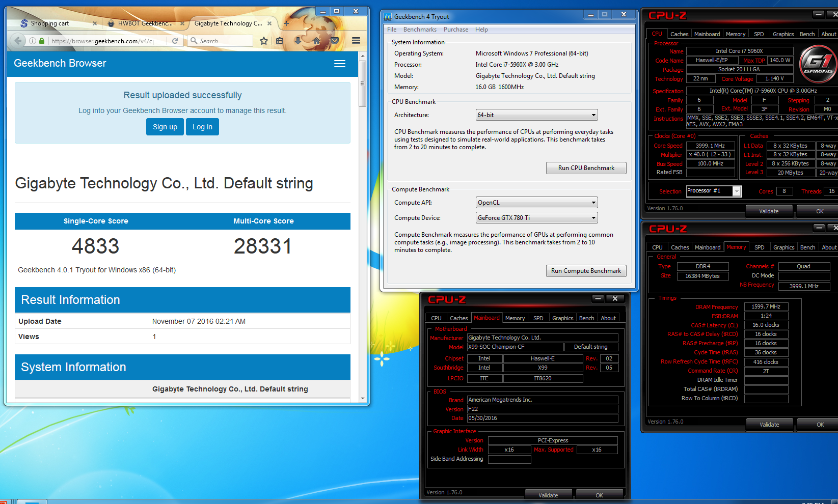Image resolution: width=838 pixels, height=504 pixels.
Task: Run CPU Benchmark in Geekbench
Action: [586, 168]
